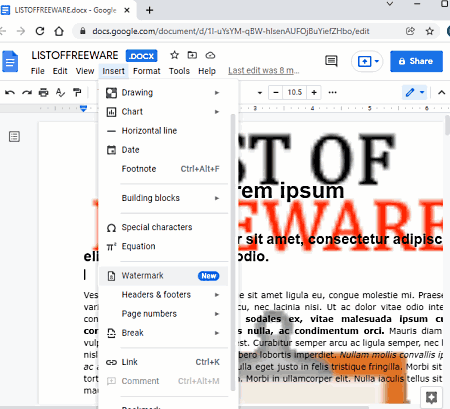Viewport: 450px width, 409px height.
Task: Open the more toolbar options ellipsis
Action: tap(333, 92)
